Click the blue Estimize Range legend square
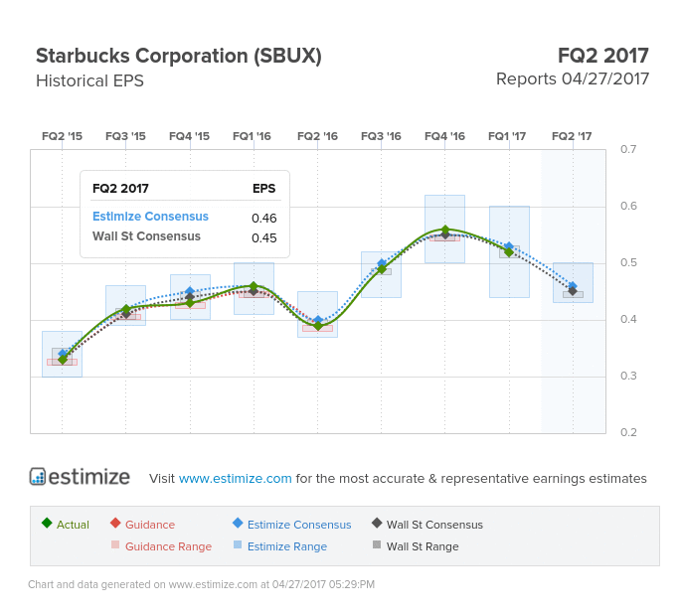The image size is (681, 616). 238,544
